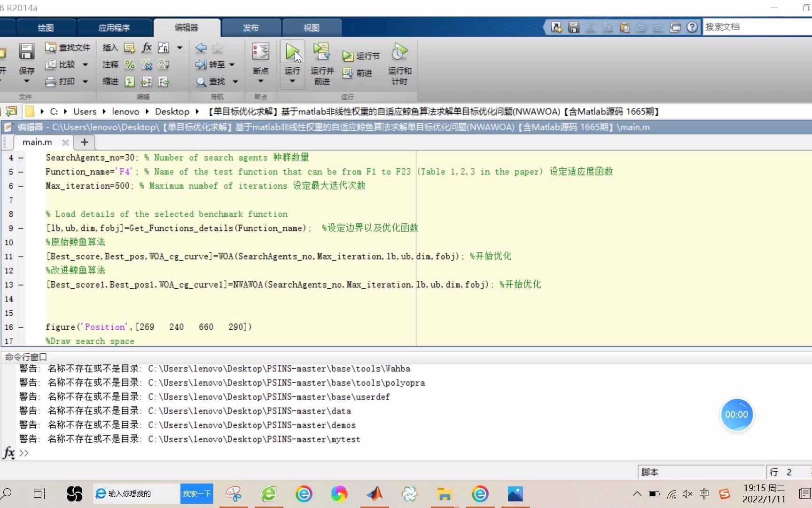Click the taskbar volume icon
Image resolution: width=812 pixels, height=508 pixels.
pyautogui.click(x=687, y=494)
